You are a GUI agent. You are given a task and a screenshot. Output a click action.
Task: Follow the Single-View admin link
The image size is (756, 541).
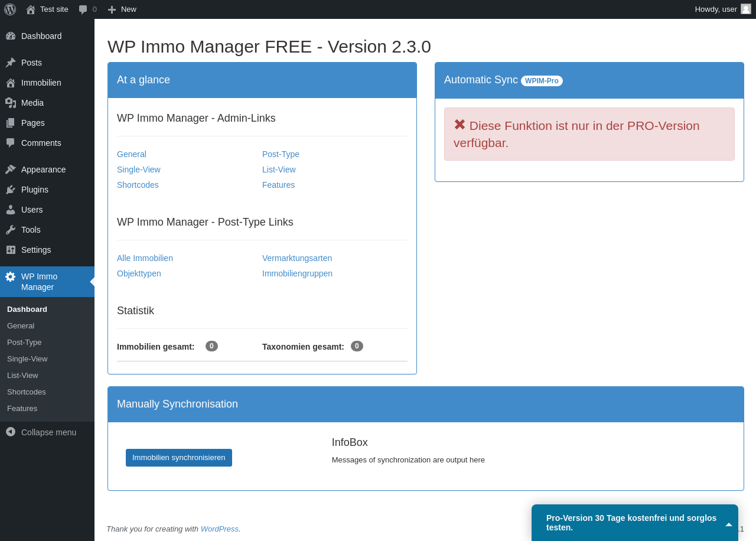pyautogui.click(x=139, y=170)
